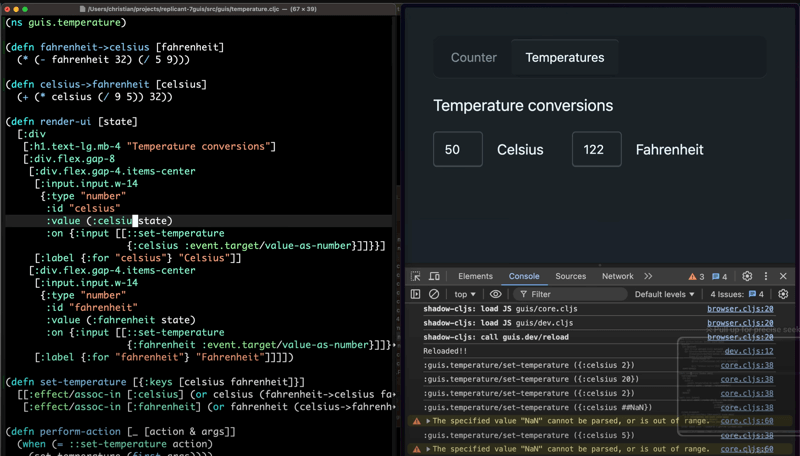The image size is (800, 456).
Task: Open the dev.cljs:12 source link
Action: tap(748, 351)
